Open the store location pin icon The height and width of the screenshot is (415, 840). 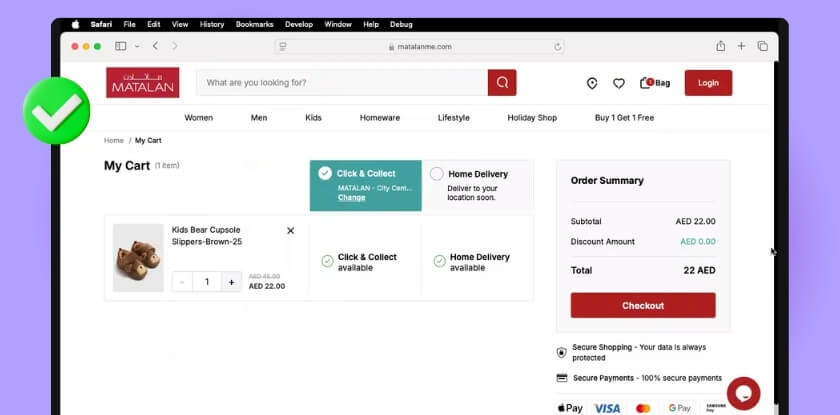point(592,83)
